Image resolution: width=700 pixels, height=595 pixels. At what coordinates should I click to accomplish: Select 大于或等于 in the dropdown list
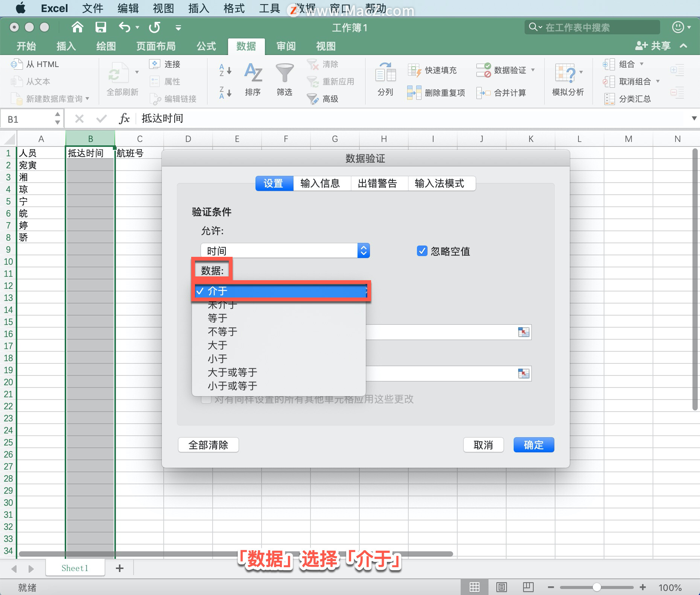(278, 372)
